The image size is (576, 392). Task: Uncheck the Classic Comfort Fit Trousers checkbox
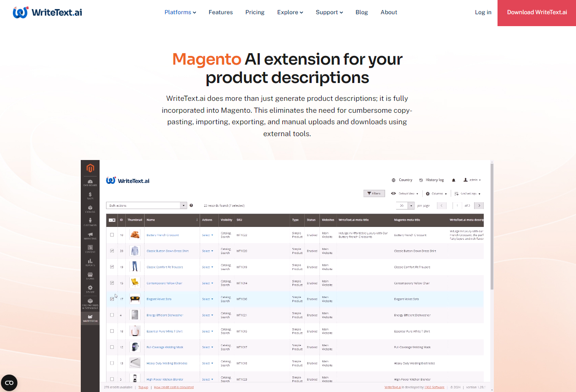[112, 267]
